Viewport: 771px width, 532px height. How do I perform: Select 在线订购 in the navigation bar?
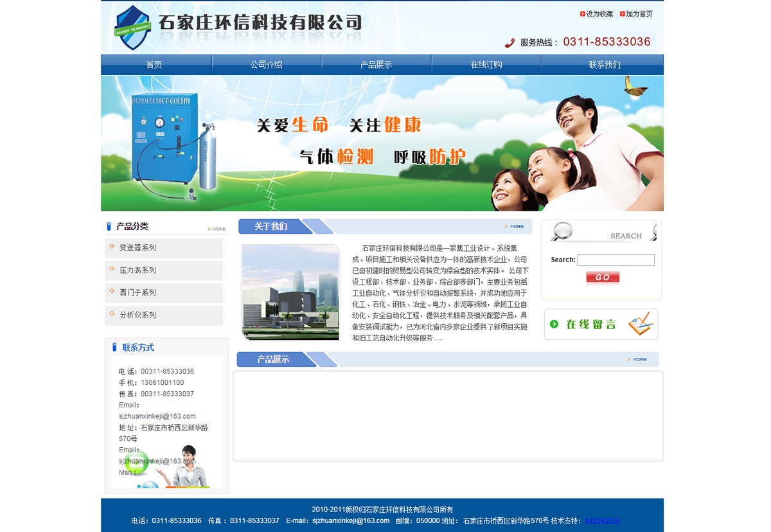point(486,65)
